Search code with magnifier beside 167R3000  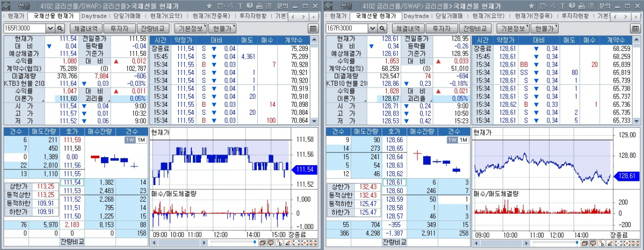point(382,28)
